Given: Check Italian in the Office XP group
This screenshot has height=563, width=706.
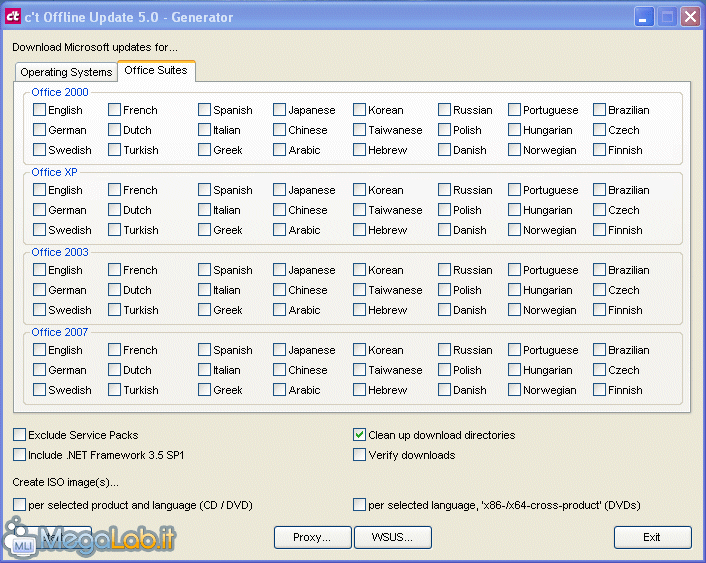Looking at the screenshot, I should (x=205, y=210).
